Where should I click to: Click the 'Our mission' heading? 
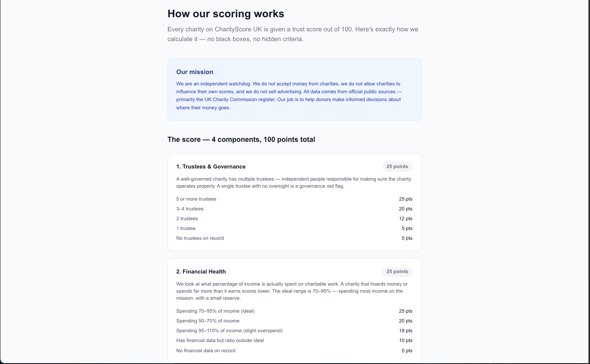tap(195, 72)
